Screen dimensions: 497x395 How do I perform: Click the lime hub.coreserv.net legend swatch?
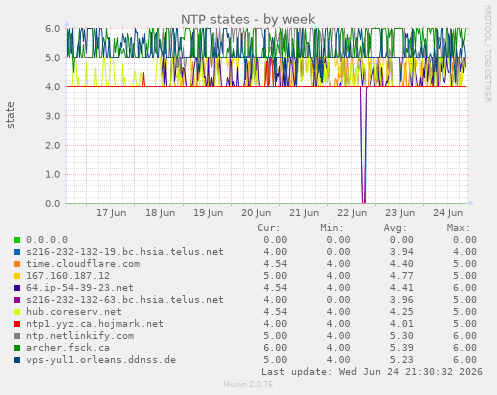pos(17,312)
